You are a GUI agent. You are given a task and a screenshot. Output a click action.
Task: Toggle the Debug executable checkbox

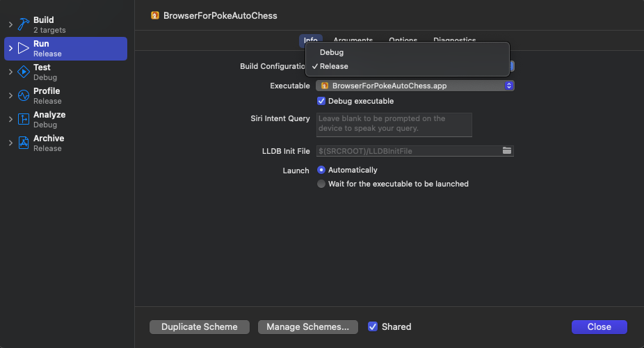(x=321, y=101)
